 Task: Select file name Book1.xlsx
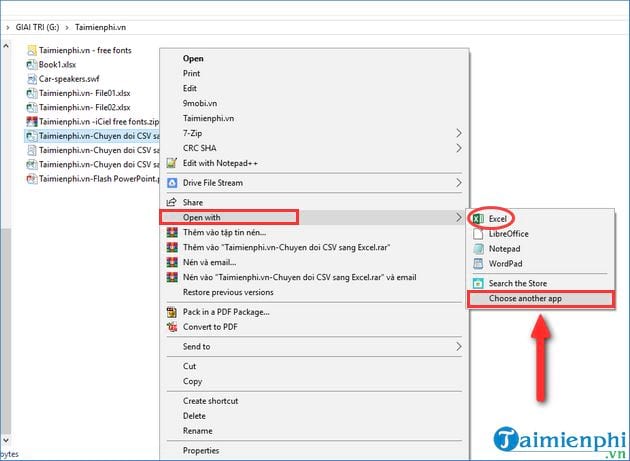pyautogui.click(x=57, y=64)
